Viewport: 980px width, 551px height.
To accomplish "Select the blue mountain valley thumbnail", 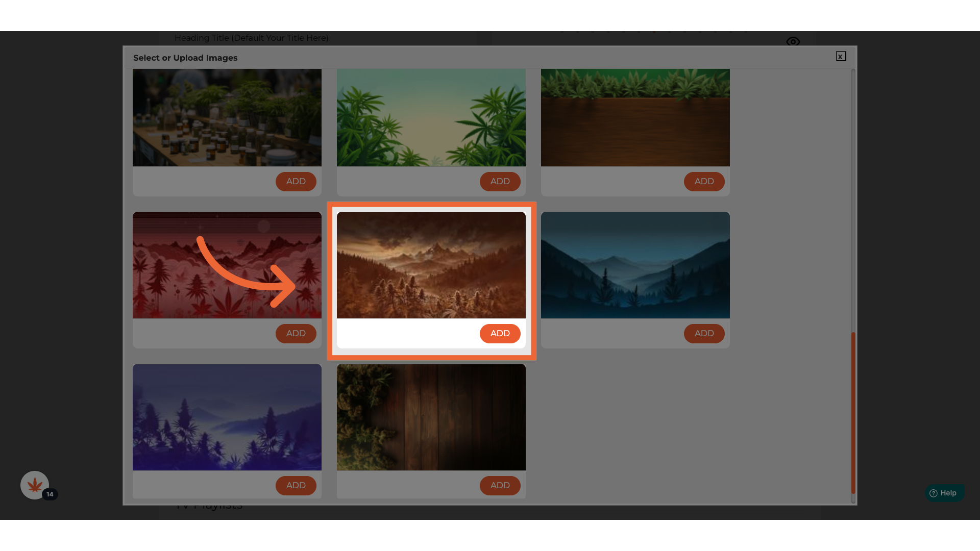I will [635, 265].
